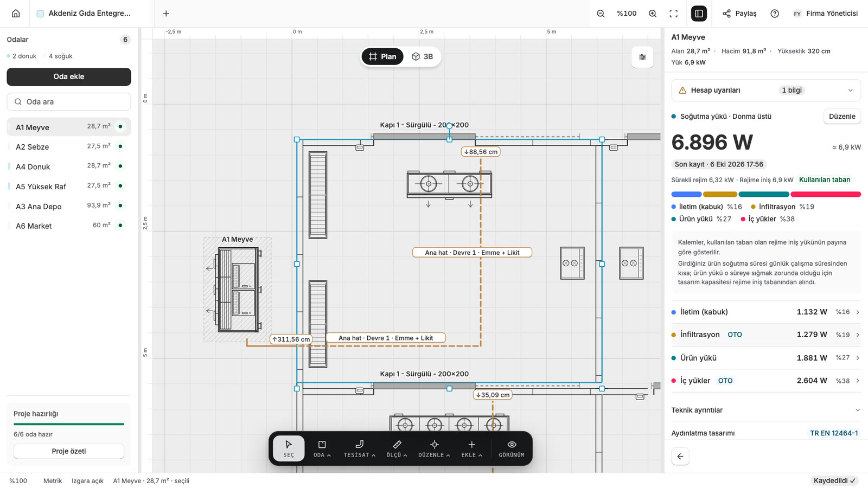Click the Oda ekle button
This screenshot has width=868, height=488.
click(69, 76)
